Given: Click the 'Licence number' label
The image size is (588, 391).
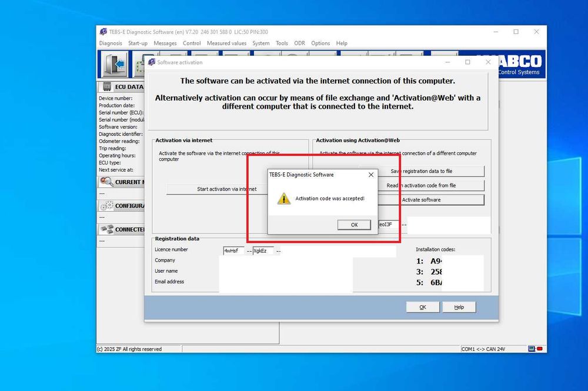Looking at the screenshot, I should tap(171, 249).
